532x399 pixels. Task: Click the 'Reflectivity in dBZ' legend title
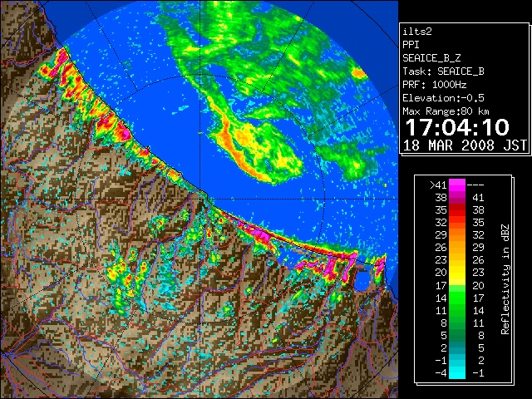click(x=505, y=279)
